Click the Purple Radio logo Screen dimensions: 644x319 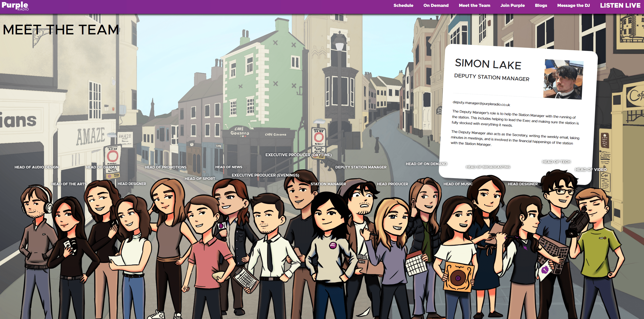click(15, 6)
